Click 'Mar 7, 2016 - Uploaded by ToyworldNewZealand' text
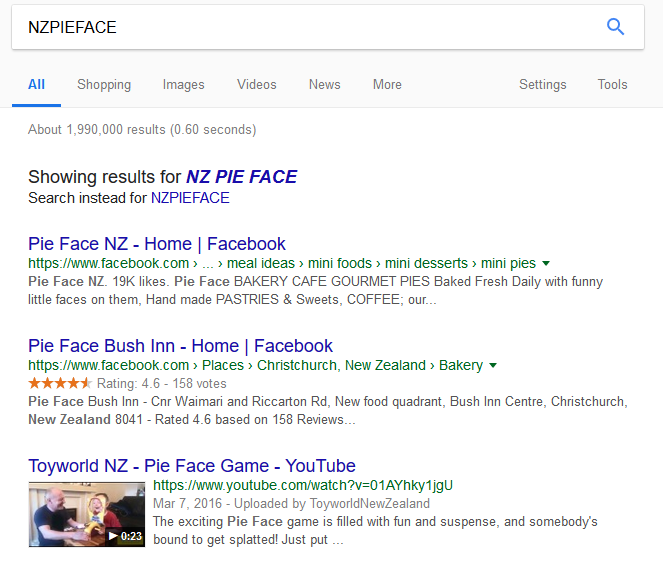The image size is (663, 561). 291,504
